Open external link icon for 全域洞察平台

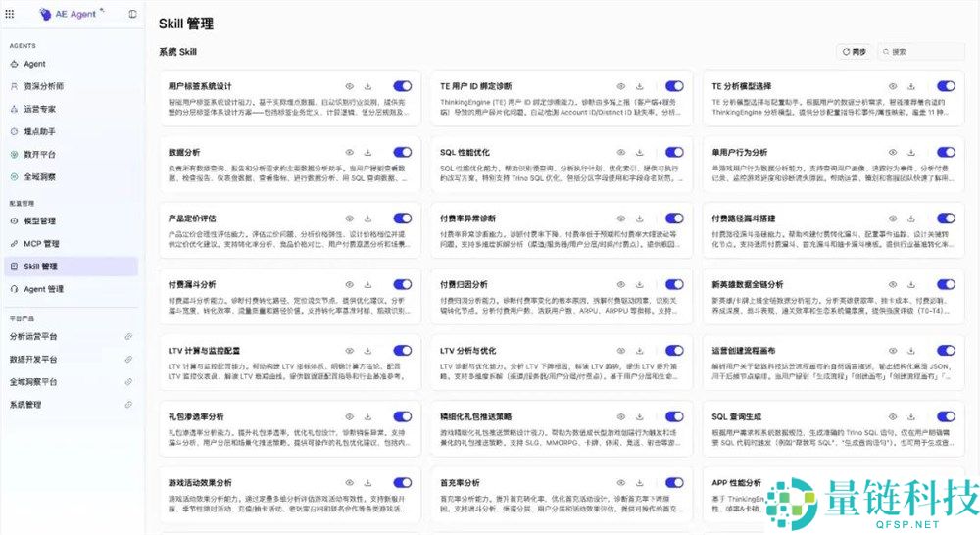(x=128, y=382)
